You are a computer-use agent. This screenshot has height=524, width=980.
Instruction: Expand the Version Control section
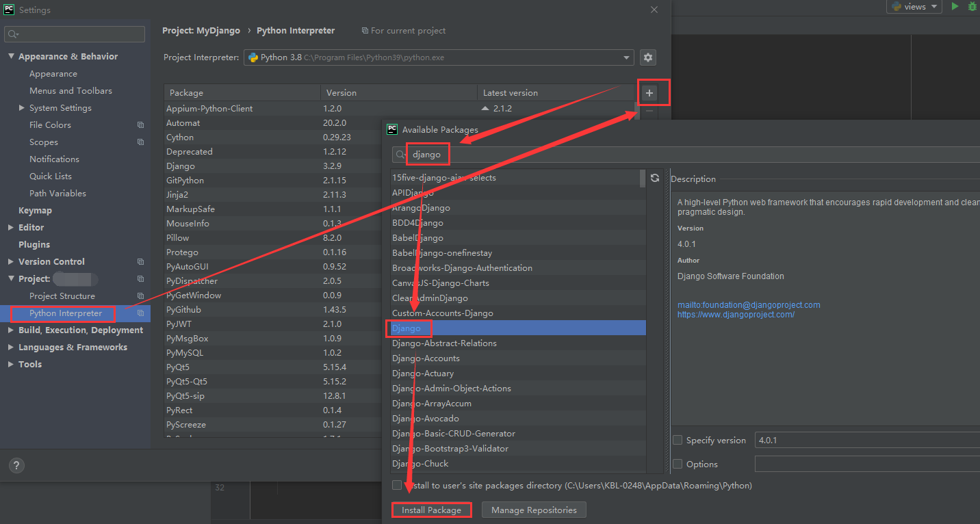[11, 262]
